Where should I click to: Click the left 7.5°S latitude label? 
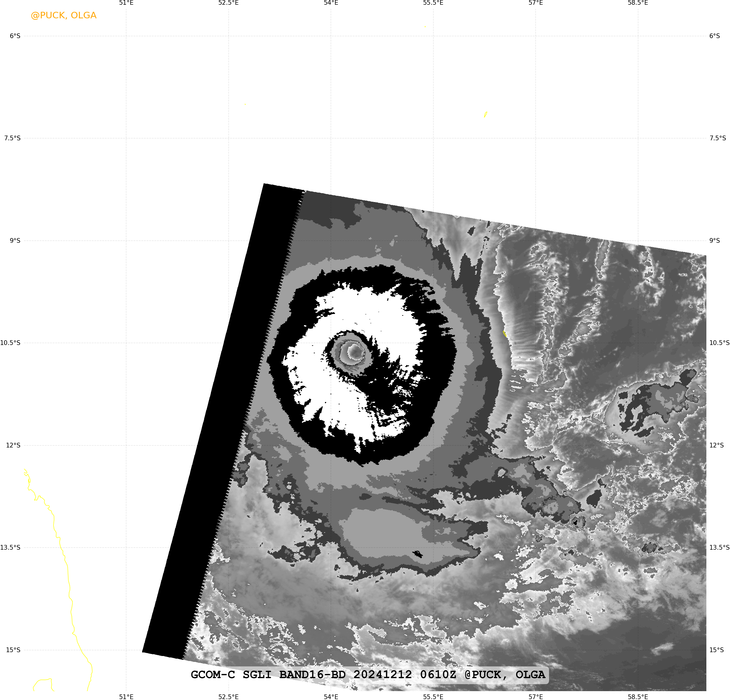pyautogui.click(x=12, y=138)
